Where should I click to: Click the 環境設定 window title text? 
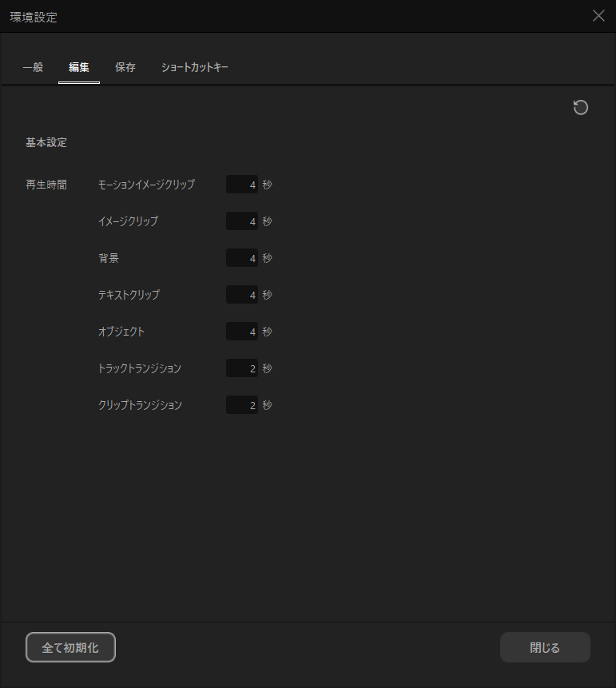click(34, 17)
